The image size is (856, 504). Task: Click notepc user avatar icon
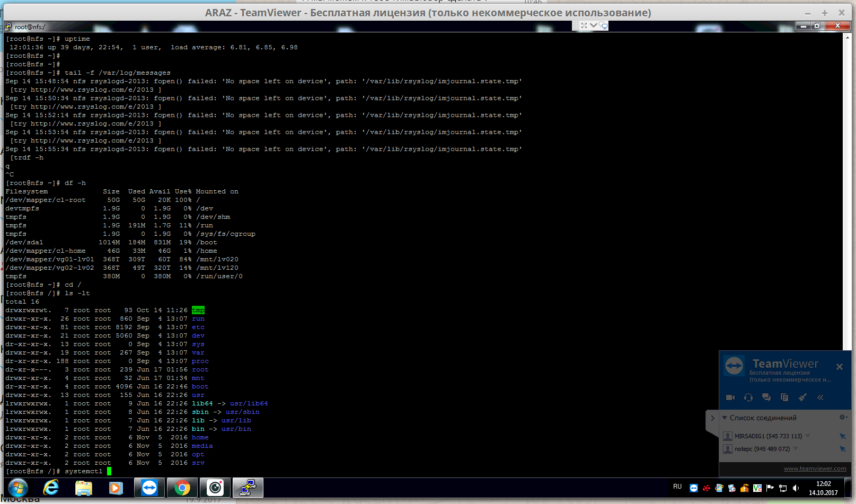(728, 449)
